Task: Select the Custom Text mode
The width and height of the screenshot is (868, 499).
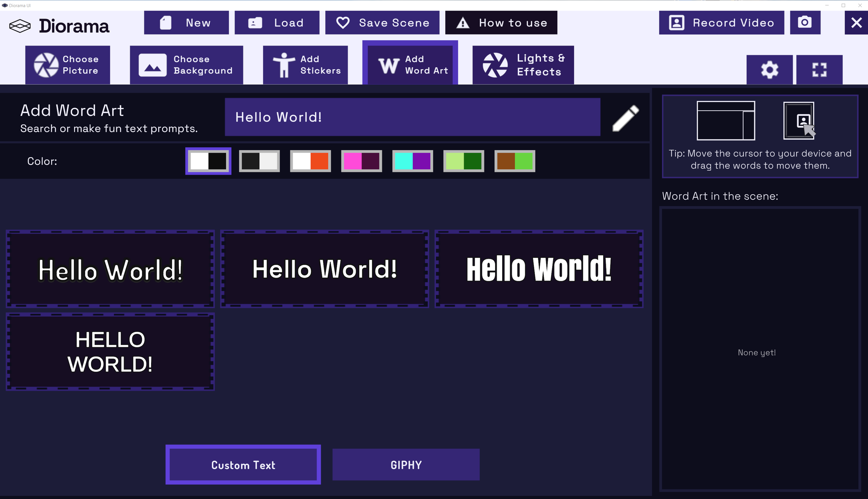Action: point(243,465)
